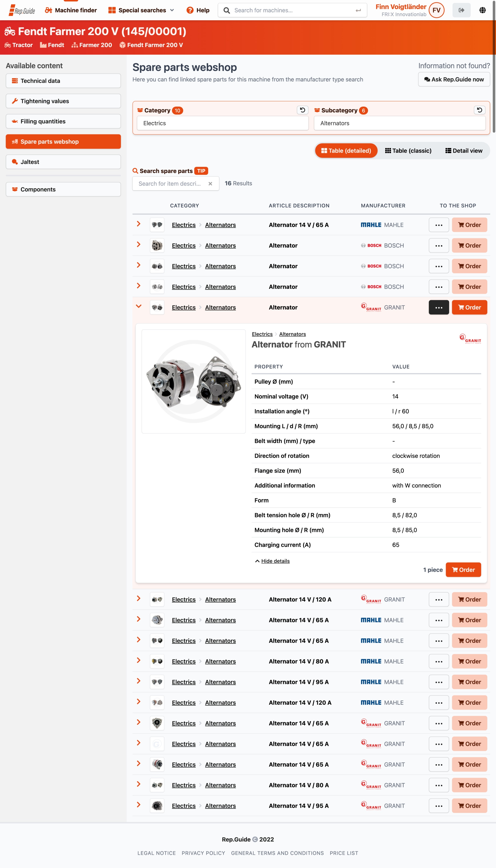Open the Tightening values section

coord(63,101)
